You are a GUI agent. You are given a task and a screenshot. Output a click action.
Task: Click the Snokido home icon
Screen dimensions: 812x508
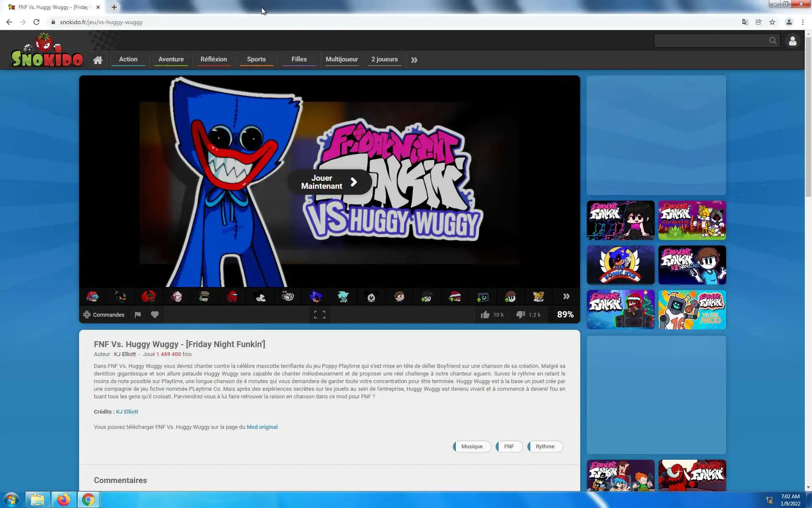pos(98,60)
